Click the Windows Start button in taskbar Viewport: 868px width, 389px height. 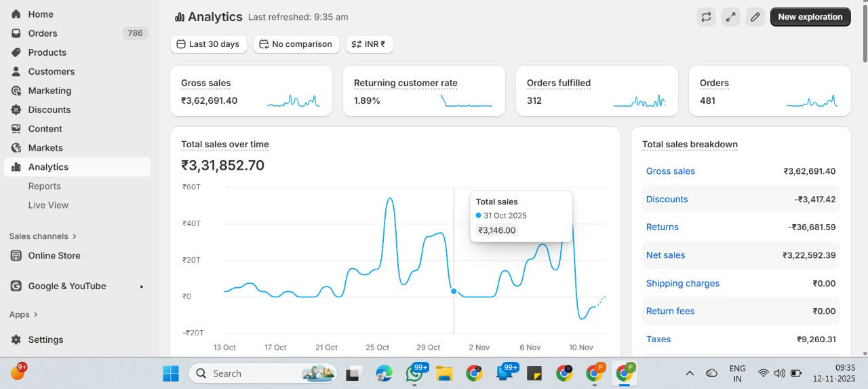coord(171,373)
